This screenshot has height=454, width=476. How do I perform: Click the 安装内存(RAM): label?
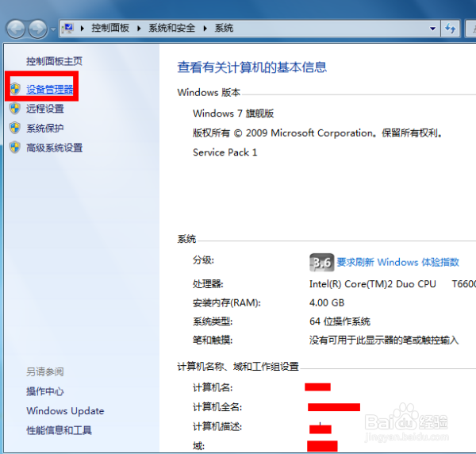point(227,302)
